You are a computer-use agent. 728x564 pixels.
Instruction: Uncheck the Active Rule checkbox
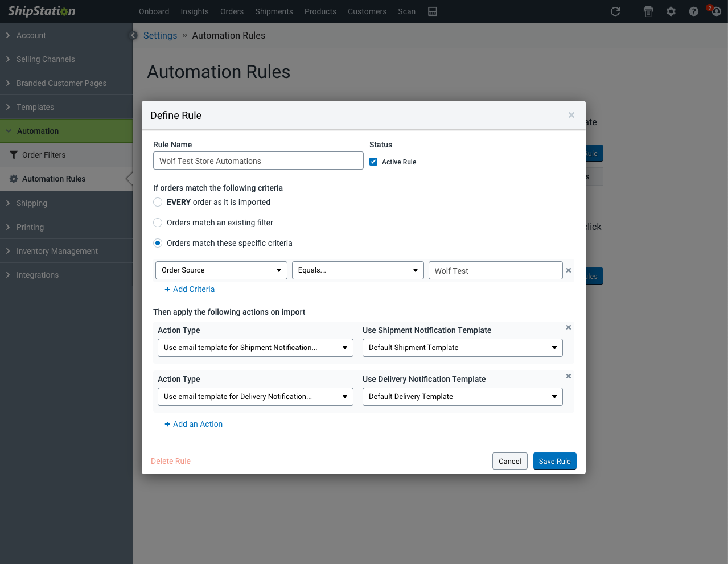pos(373,162)
